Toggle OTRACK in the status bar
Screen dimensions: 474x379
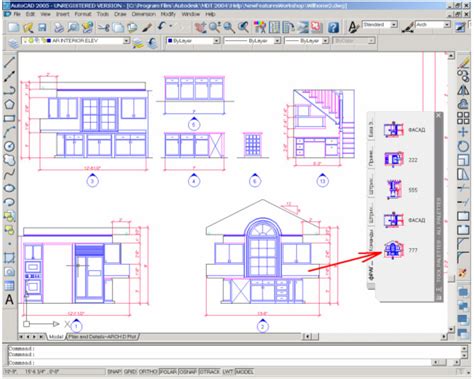click(210, 371)
